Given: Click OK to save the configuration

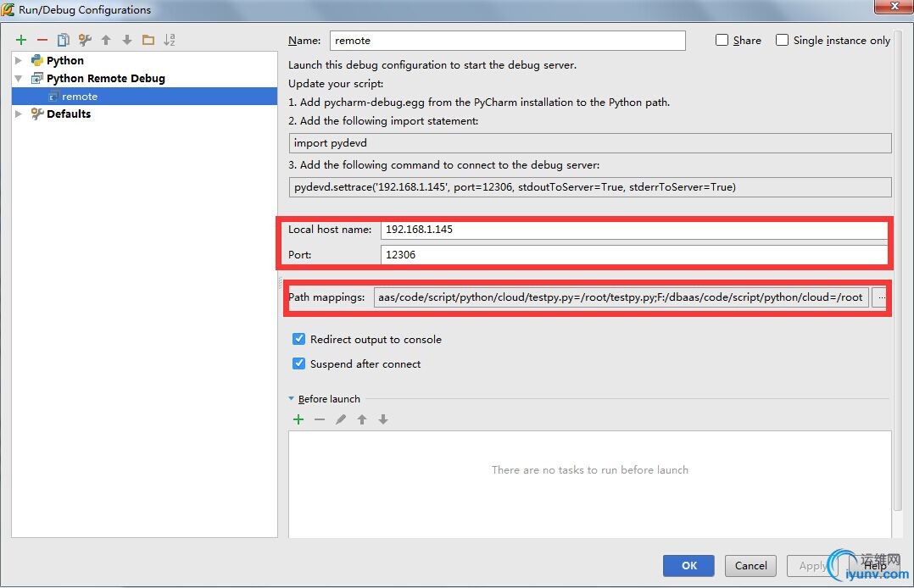Looking at the screenshot, I should point(688,565).
